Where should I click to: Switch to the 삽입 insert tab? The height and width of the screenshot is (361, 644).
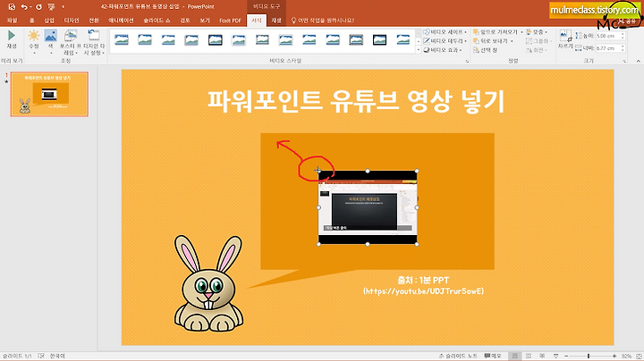[49, 21]
